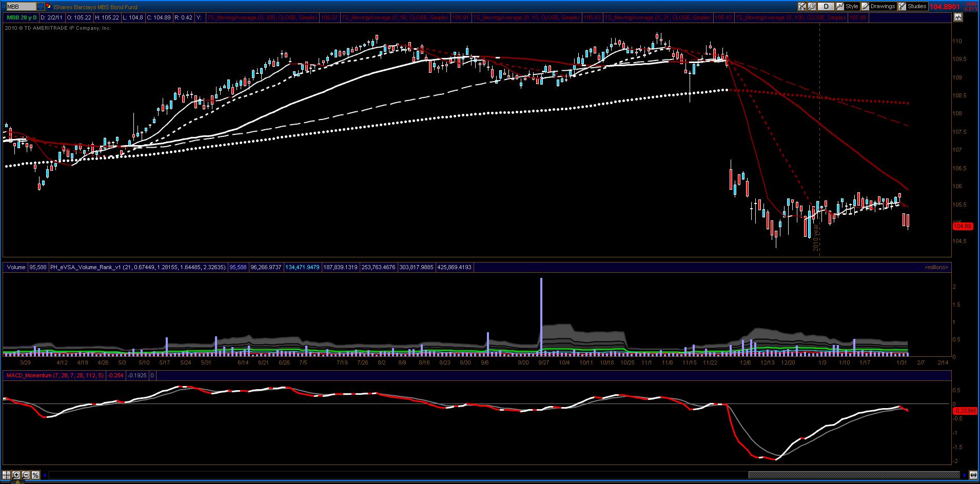Click the zoom out magnifier icon

coord(26,475)
